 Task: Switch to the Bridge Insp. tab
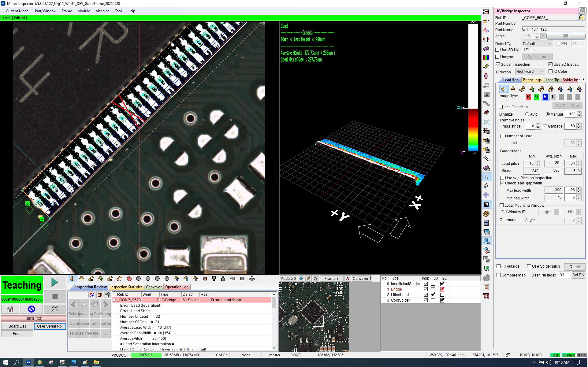(x=532, y=80)
